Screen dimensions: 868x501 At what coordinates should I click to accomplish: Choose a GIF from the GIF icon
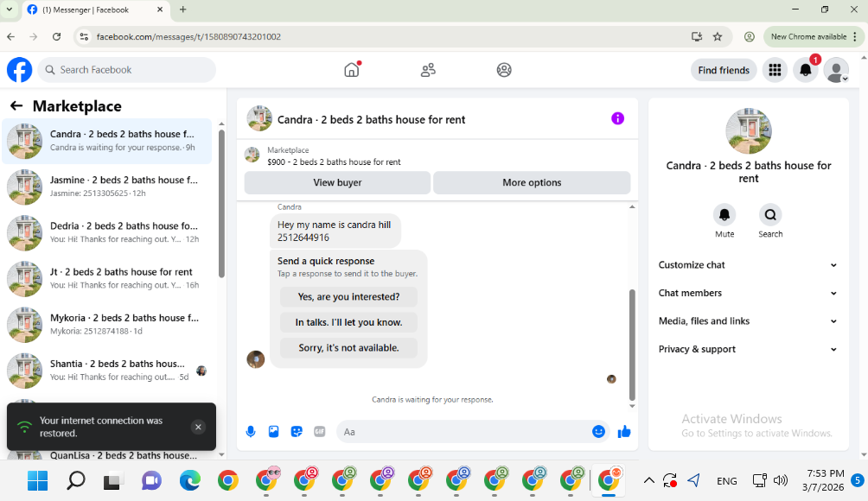(x=319, y=431)
